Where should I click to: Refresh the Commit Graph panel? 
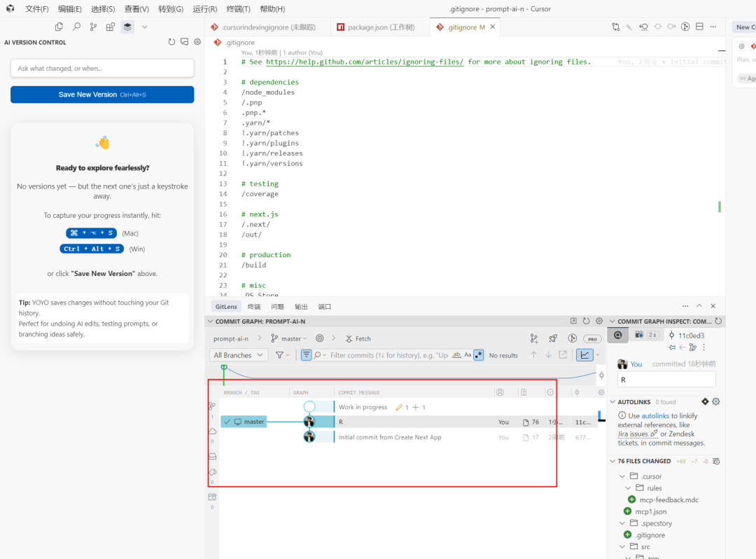(586, 321)
